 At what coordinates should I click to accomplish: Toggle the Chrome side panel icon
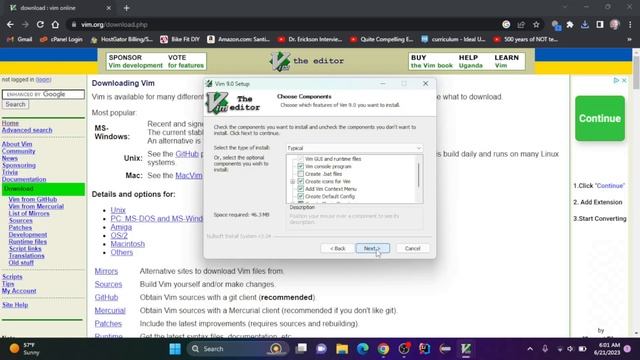[x=600, y=24]
